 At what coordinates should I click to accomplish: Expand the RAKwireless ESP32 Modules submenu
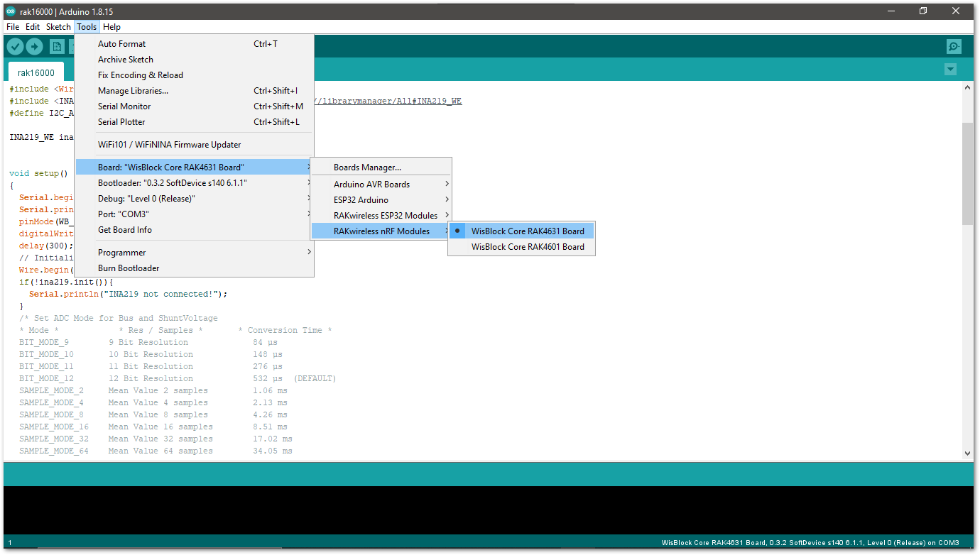click(x=381, y=215)
